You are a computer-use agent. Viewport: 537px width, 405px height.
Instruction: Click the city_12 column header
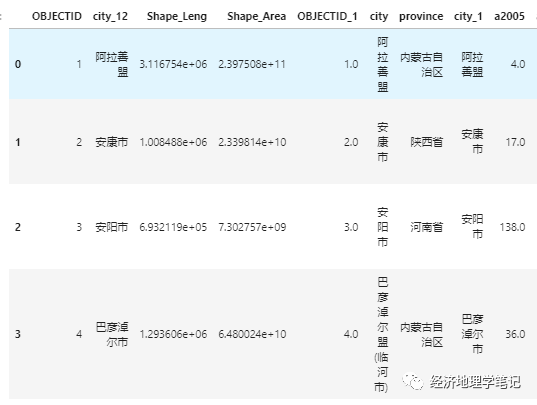click(110, 16)
